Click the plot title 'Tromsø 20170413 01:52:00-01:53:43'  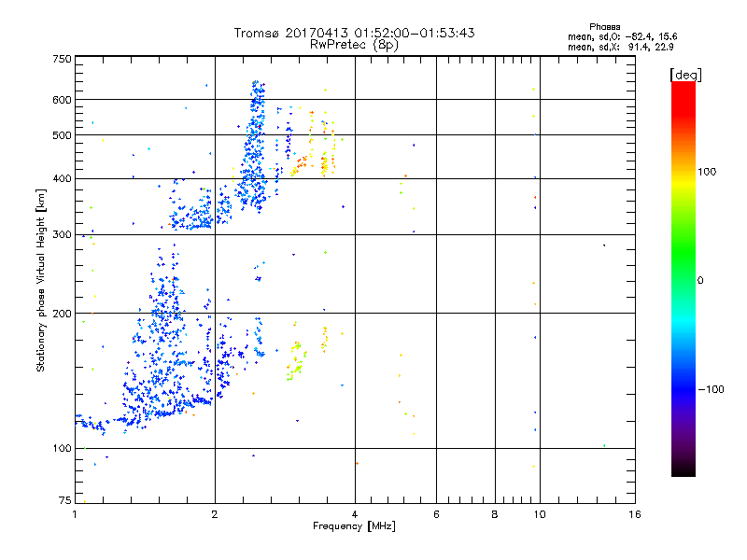pyautogui.click(x=354, y=33)
